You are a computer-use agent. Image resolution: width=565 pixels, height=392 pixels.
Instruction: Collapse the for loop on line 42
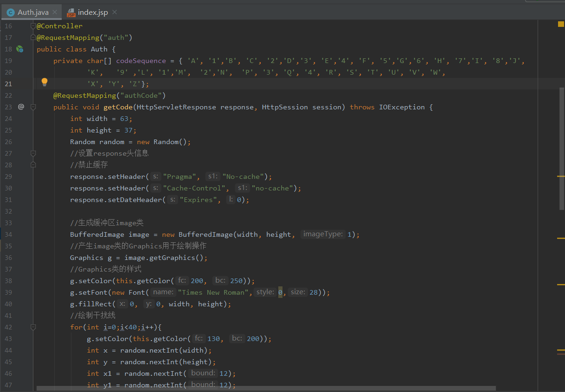(33, 327)
